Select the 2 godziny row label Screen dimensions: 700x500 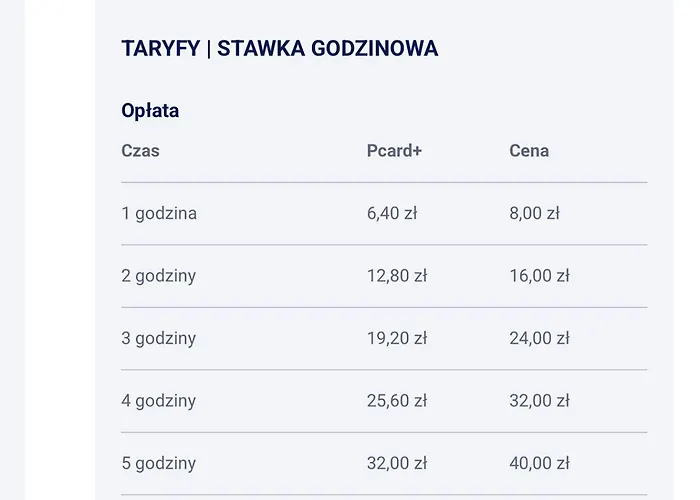[159, 276]
